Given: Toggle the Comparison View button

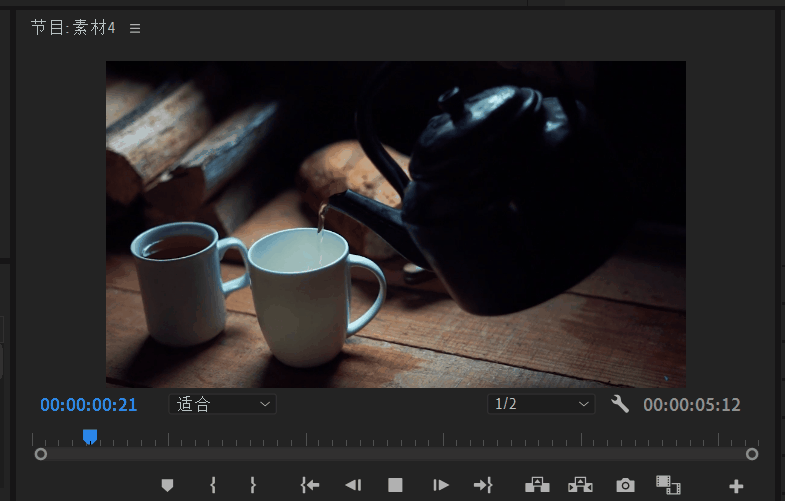Looking at the screenshot, I should [667, 485].
